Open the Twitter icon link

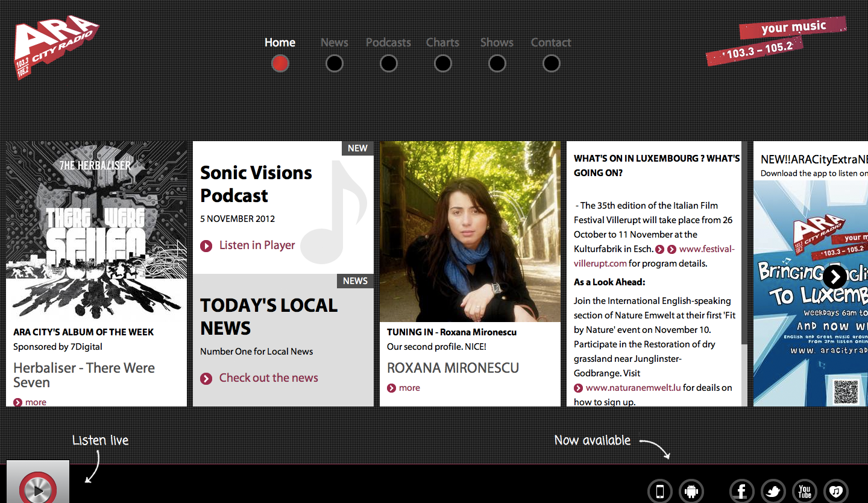(x=773, y=492)
